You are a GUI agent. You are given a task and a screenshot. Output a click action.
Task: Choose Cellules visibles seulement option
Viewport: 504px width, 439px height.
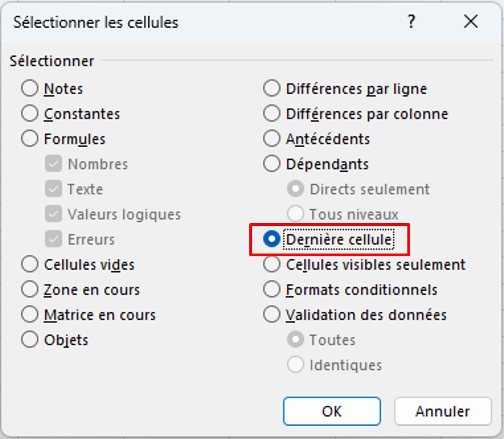point(272,264)
